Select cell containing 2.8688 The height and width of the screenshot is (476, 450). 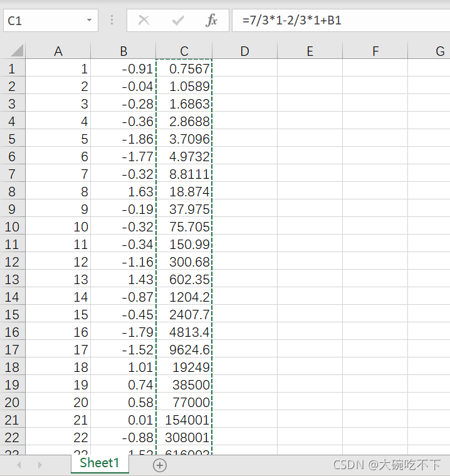click(x=184, y=121)
